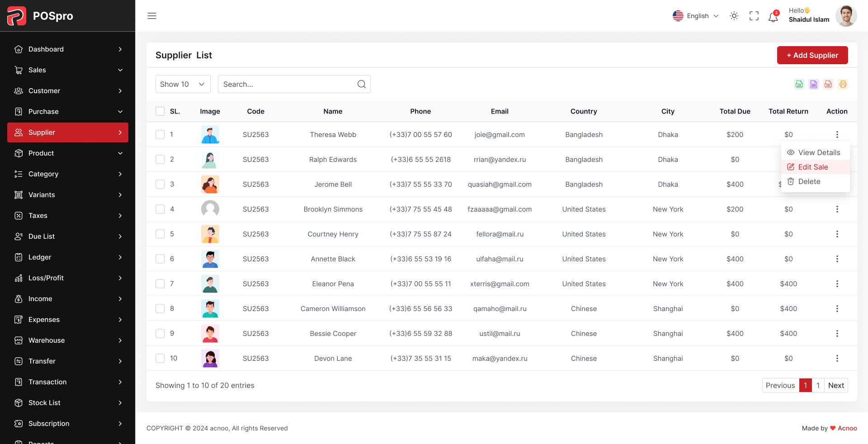This screenshot has width=868, height=444.
Task: Go to the Next pagination page
Action: coord(835,385)
